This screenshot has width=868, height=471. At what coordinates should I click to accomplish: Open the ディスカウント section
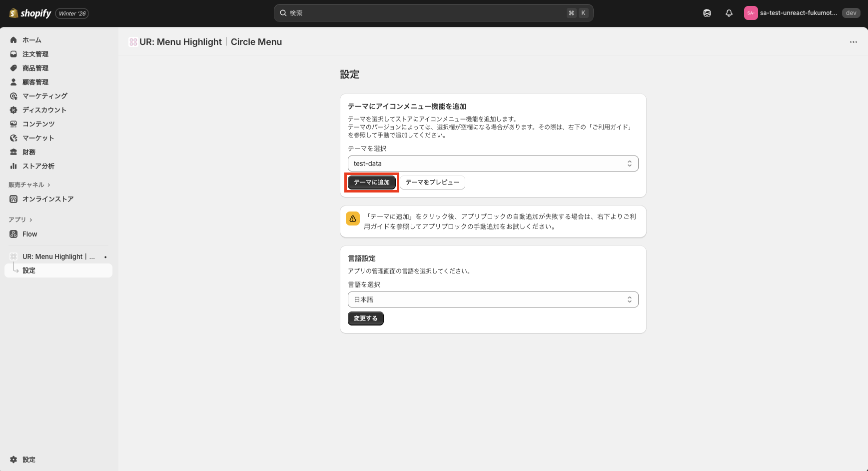click(x=44, y=109)
